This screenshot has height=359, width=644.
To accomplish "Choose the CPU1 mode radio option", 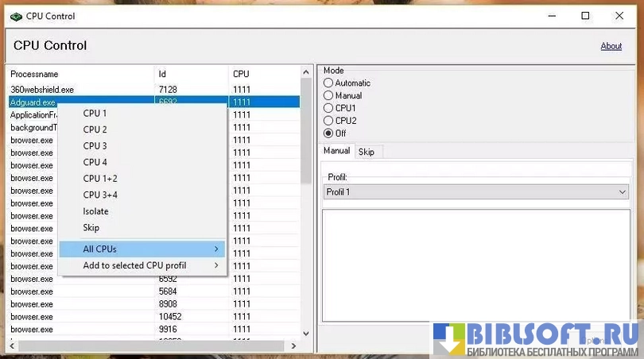I will (x=328, y=108).
